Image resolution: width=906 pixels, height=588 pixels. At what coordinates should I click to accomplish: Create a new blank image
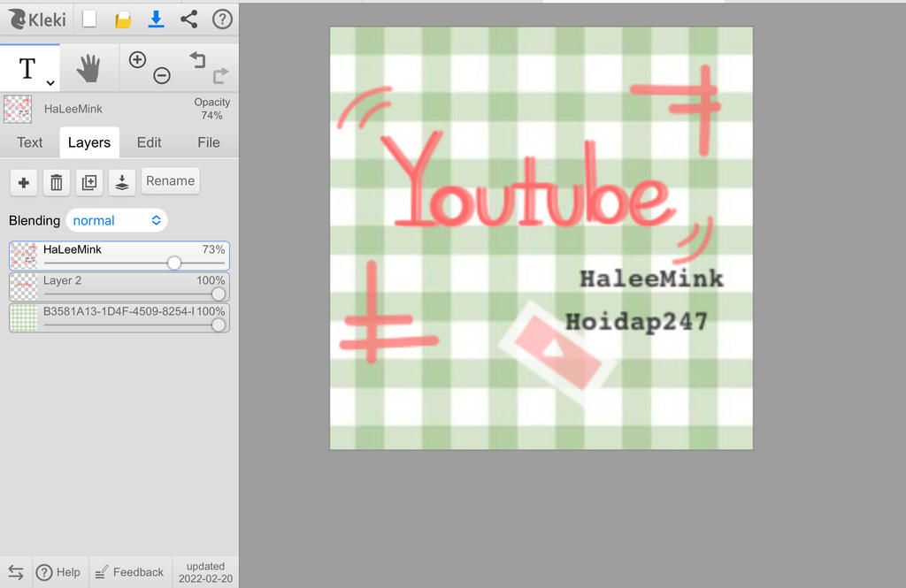[89, 19]
